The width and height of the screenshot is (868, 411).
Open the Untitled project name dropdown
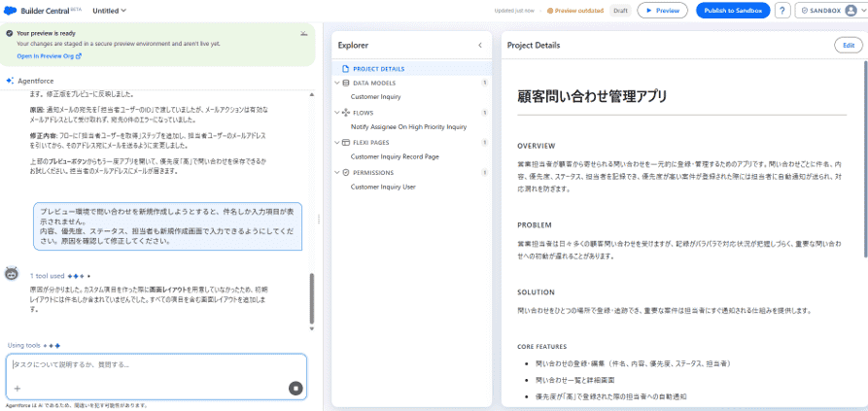(x=109, y=11)
